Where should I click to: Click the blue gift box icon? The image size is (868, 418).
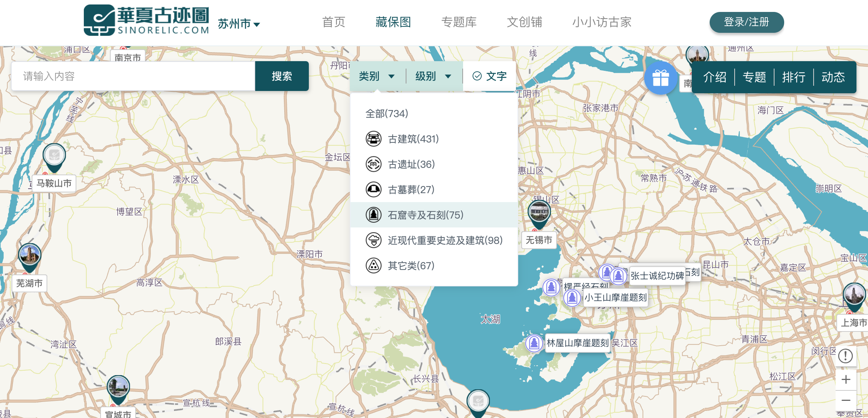660,78
